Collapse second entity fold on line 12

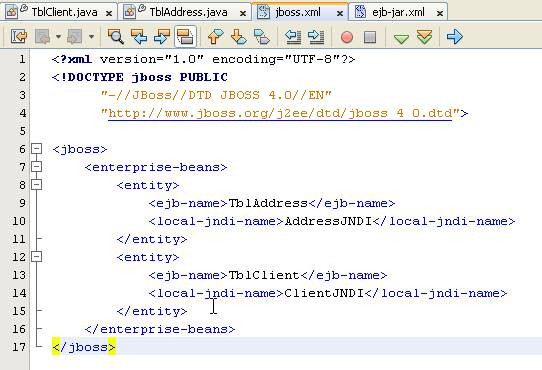tap(36, 257)
